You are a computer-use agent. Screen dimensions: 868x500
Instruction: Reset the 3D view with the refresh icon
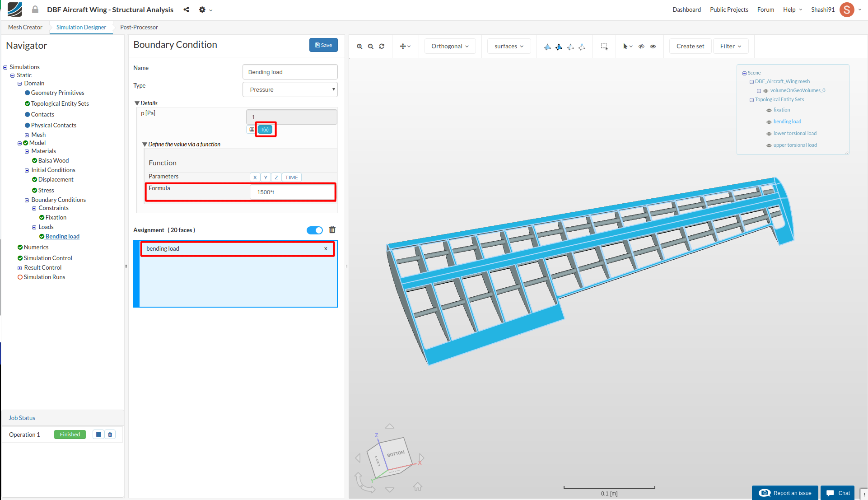(382, 47)
